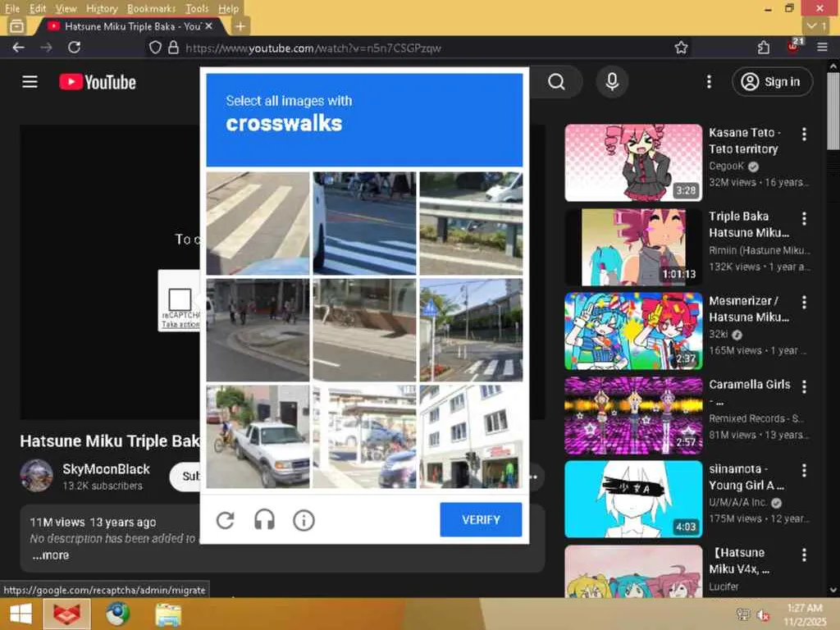This screenshot has width=840, height=630.
Task: Open YouTube settings three-dot menu
Action: click(709, 82)
